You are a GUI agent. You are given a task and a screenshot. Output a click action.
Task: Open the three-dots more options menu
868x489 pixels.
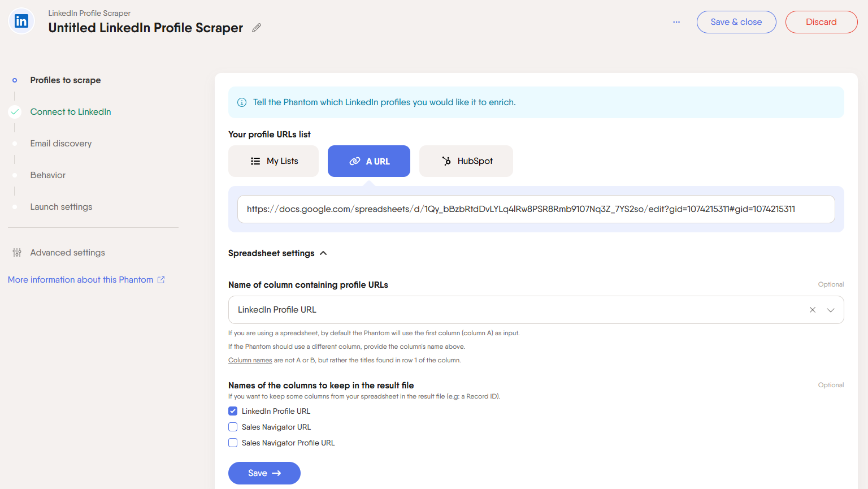676,22
